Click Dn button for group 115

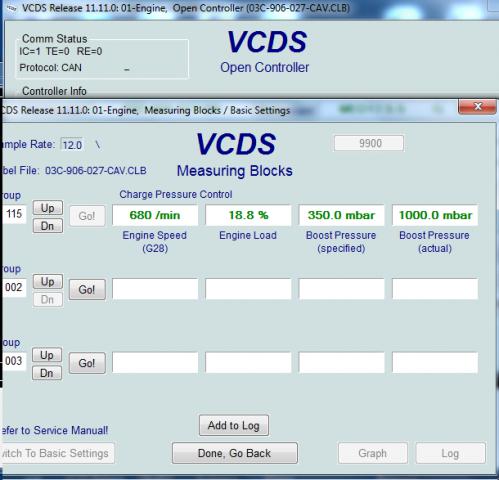(x=48, y=226)
